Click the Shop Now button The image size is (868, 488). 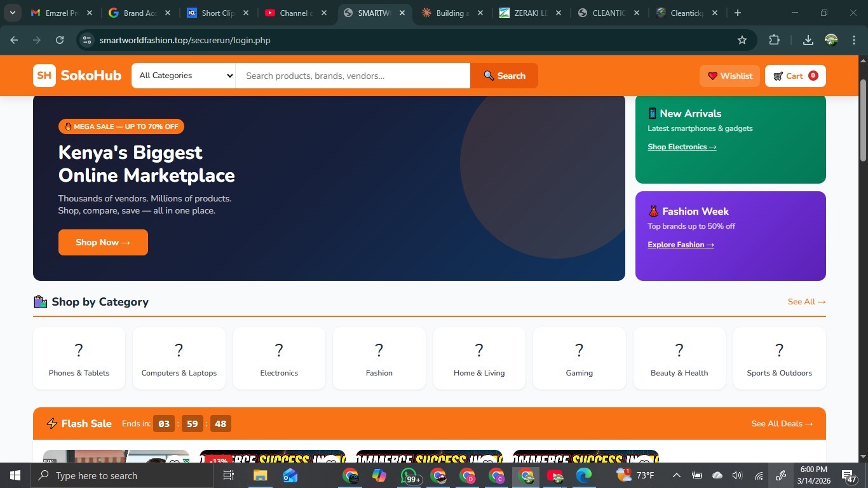click(x=103, y=242)
